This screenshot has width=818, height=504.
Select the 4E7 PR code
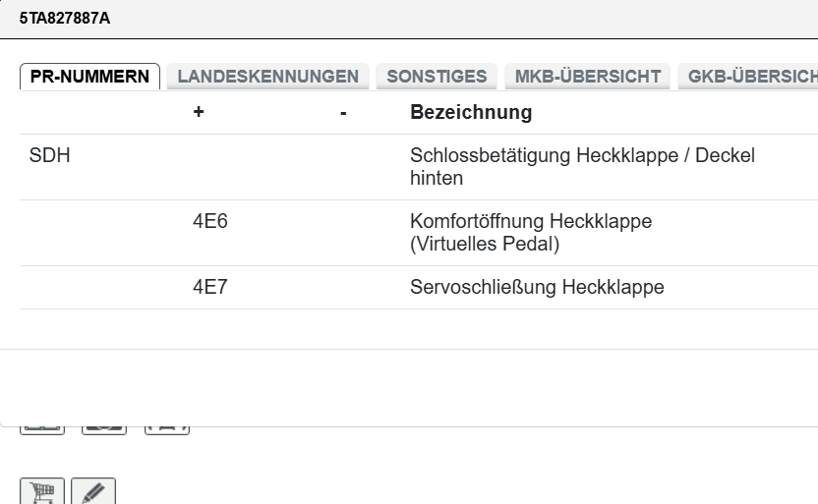pyautogui.click(x=210, y=288)
